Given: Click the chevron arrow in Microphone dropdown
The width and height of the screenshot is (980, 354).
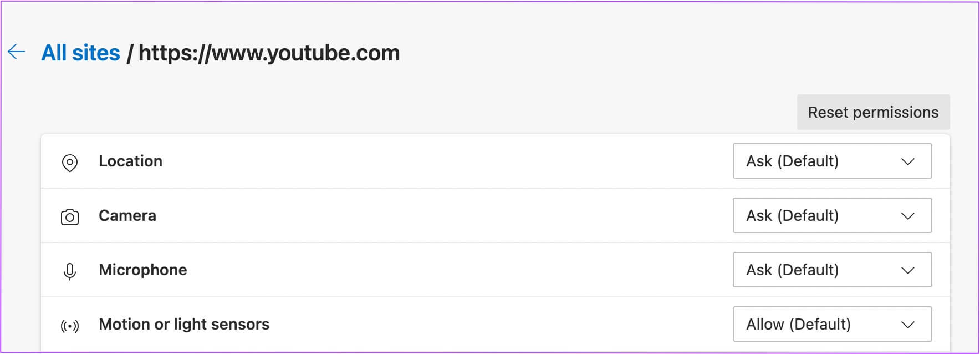Looking at the screenshot, I should coord(907,271).
